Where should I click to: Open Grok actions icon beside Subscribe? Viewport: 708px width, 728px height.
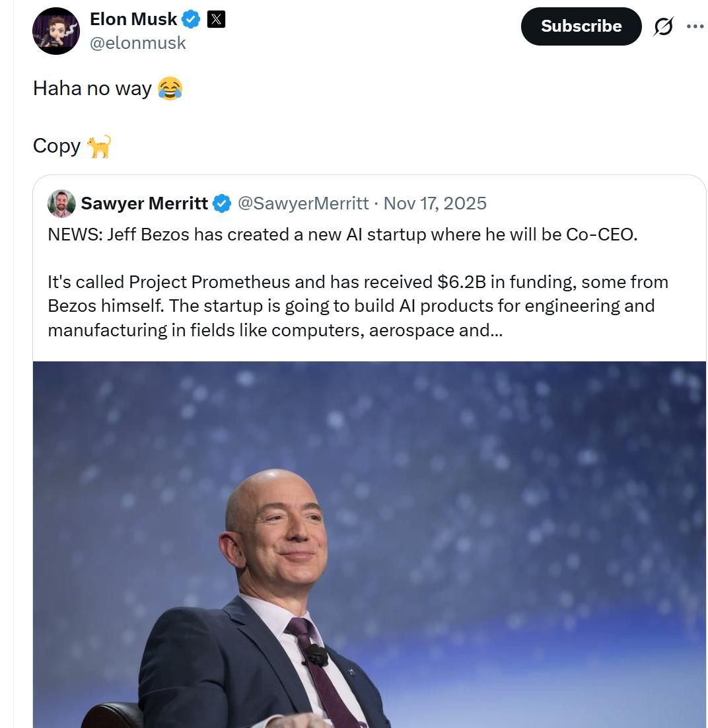tap(663, 26)
